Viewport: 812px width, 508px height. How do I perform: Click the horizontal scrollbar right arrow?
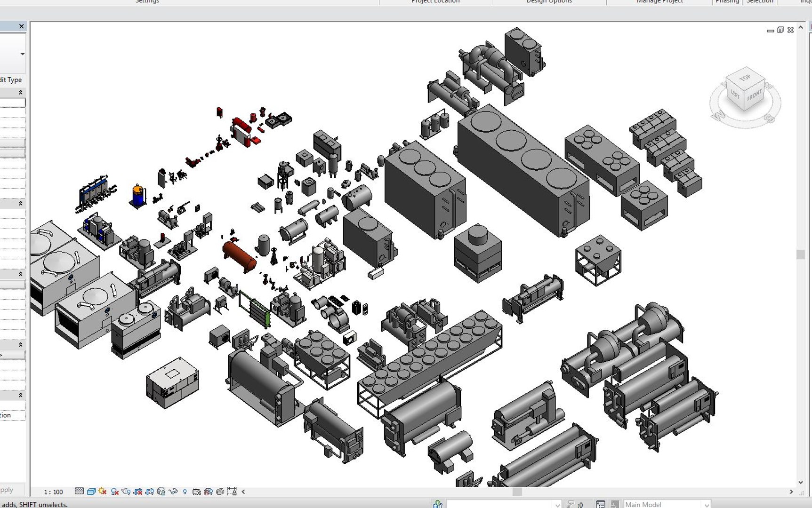[791, 492]
